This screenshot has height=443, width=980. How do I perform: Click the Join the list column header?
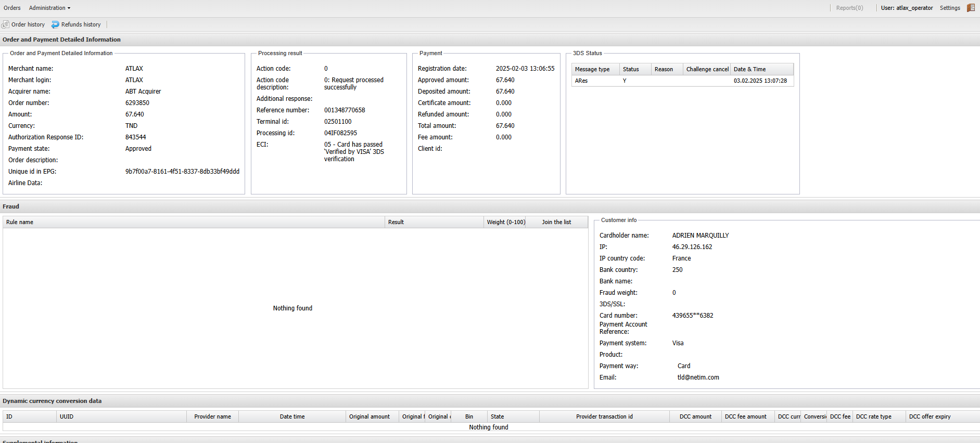pyautogui.click(x=556, y=222)
